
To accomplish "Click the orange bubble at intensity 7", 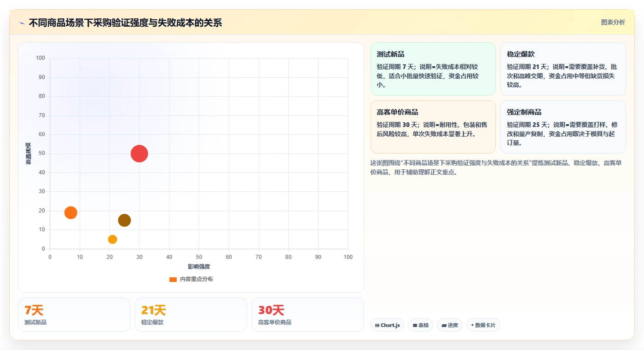I will pos(70,212).
